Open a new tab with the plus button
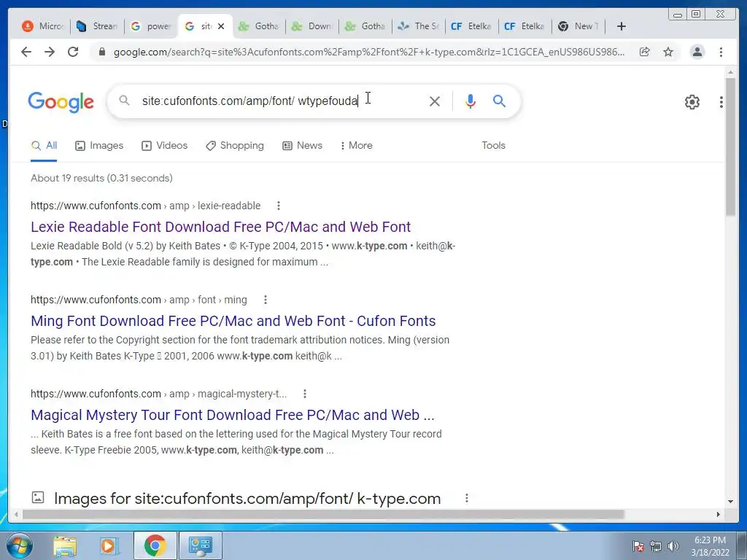This screenshot has width=747, height=560. pos(622,26)
